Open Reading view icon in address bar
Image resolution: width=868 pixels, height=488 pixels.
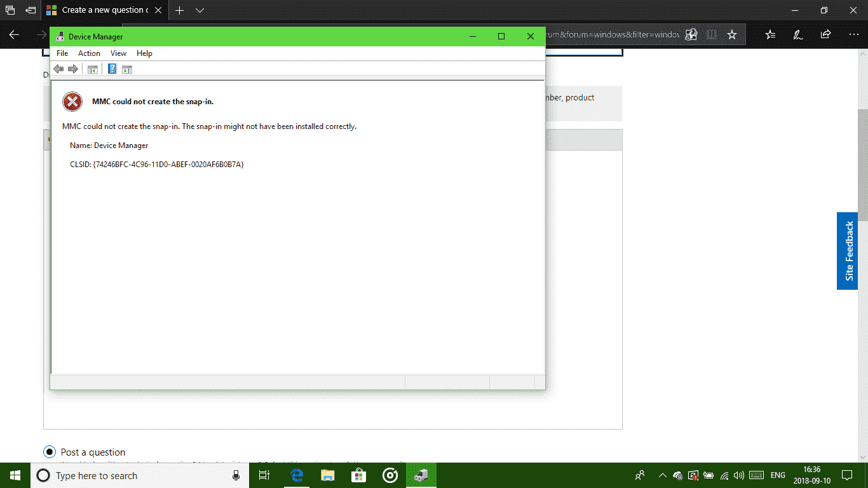click(712, 34)
